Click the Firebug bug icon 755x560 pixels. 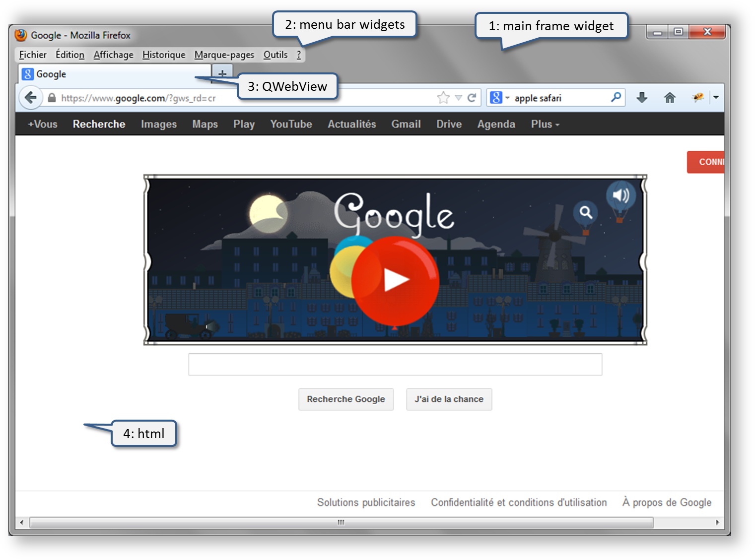pos(698,97)
